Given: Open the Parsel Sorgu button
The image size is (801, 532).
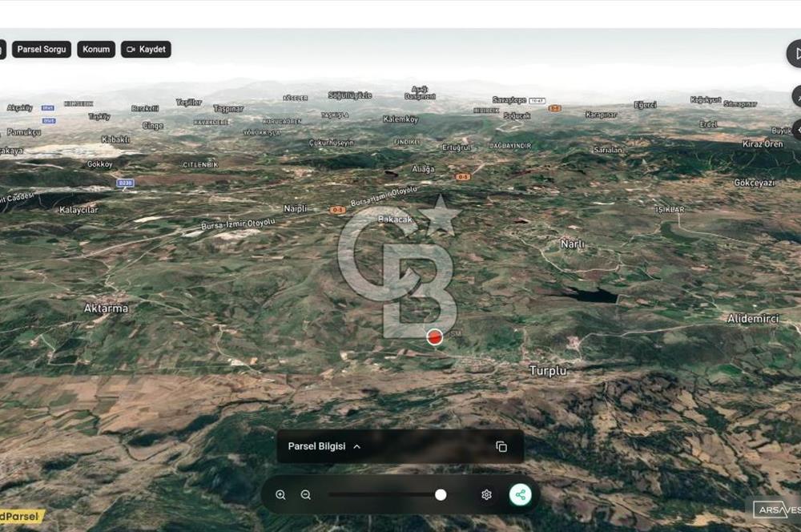Looking at the screenshot, I should pyautogui.click(x=42, y=49).
